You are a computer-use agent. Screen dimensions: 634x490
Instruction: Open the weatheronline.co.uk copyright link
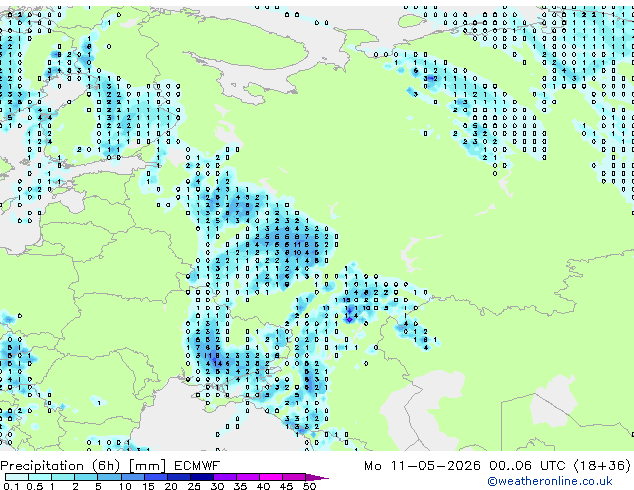click(x=550, y=481)
